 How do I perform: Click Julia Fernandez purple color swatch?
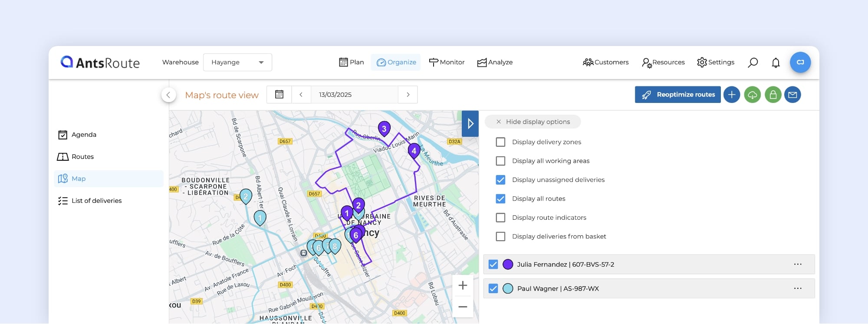[508, 264]
